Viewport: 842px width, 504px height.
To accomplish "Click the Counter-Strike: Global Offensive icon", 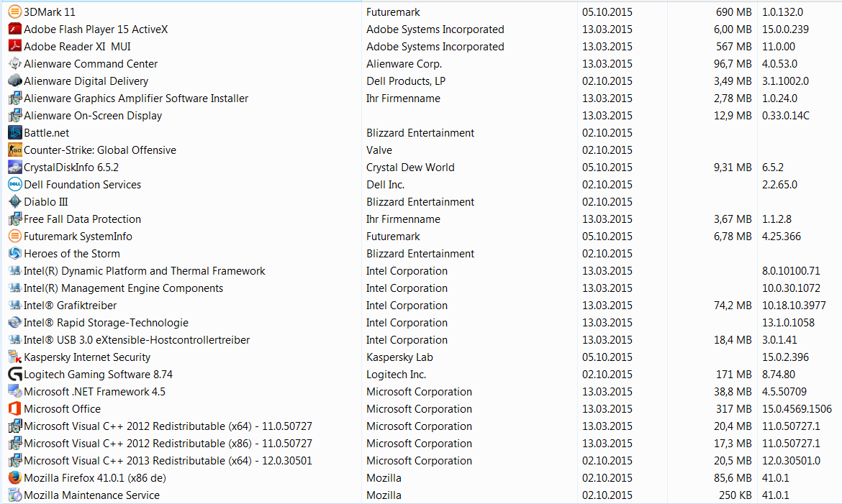I will click(14, 150).
